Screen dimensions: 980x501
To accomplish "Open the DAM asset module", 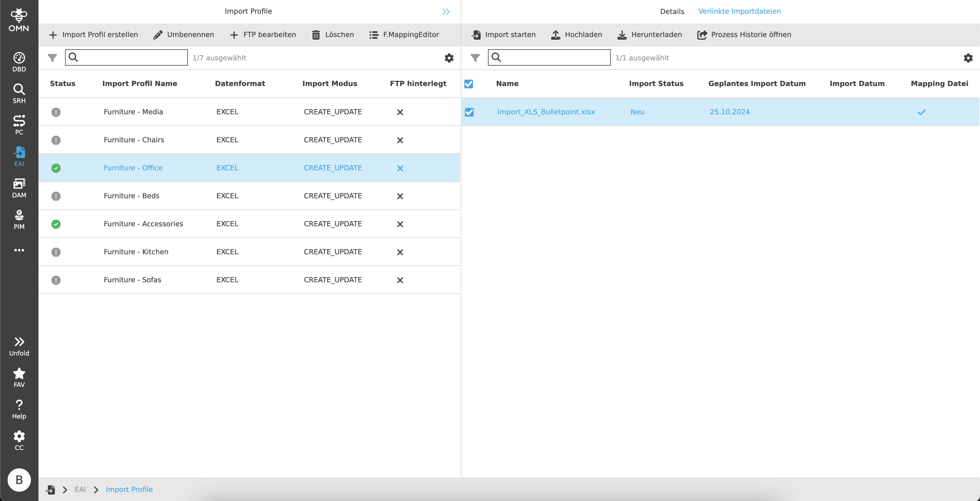I will 19,187.
